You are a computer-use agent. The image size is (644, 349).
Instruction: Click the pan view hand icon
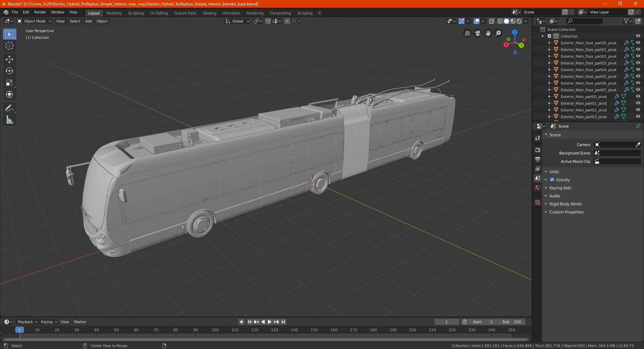coord(488,33)
